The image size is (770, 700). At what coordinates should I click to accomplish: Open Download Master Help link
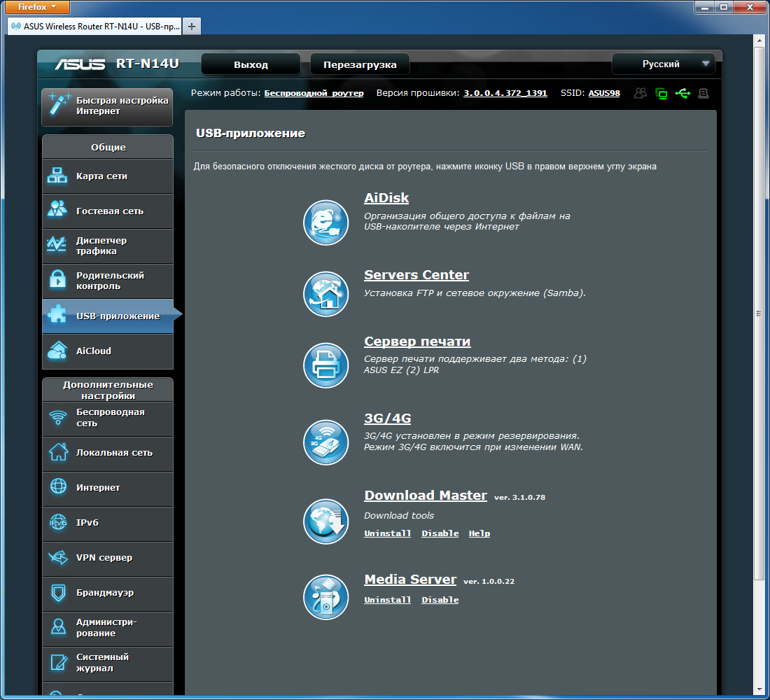coord(479,533)
